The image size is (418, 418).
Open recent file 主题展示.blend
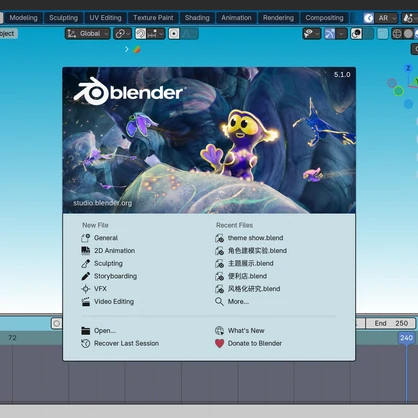click(x=244, y=263)
